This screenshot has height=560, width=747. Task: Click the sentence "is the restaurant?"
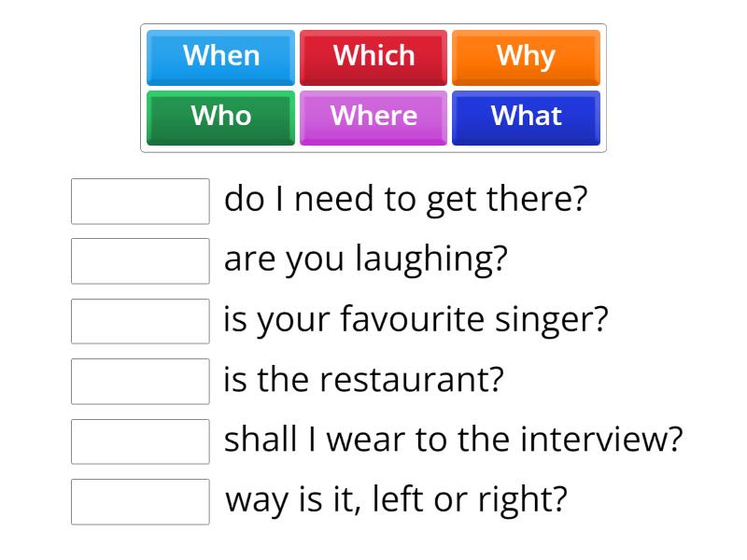tap(364, 379)
